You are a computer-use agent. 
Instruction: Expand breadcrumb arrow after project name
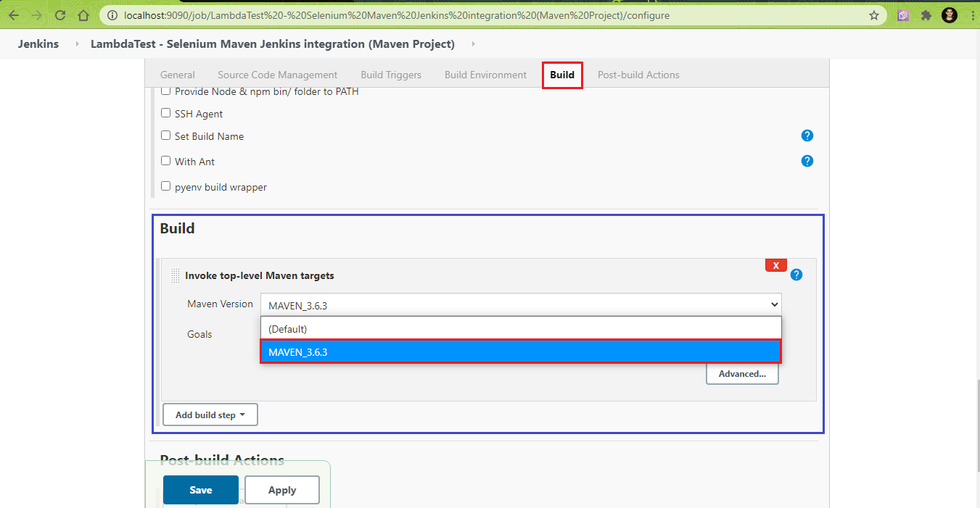(473, 44)
